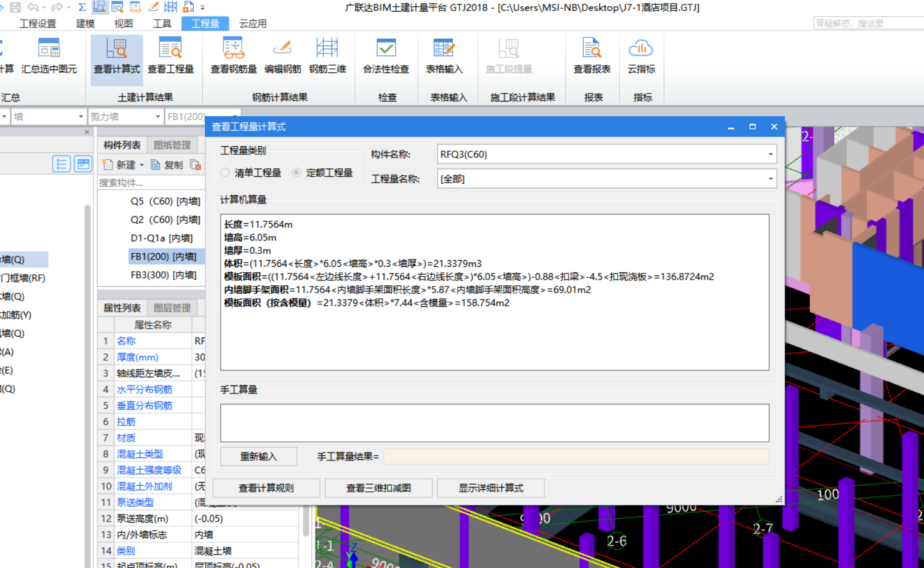Switch to 图层管理 tab

[x=172, y=308]
